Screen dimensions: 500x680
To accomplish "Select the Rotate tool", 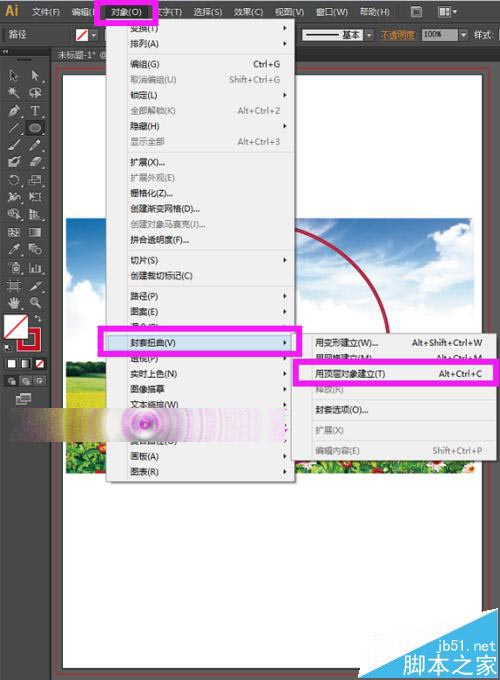I will [14, 180].
